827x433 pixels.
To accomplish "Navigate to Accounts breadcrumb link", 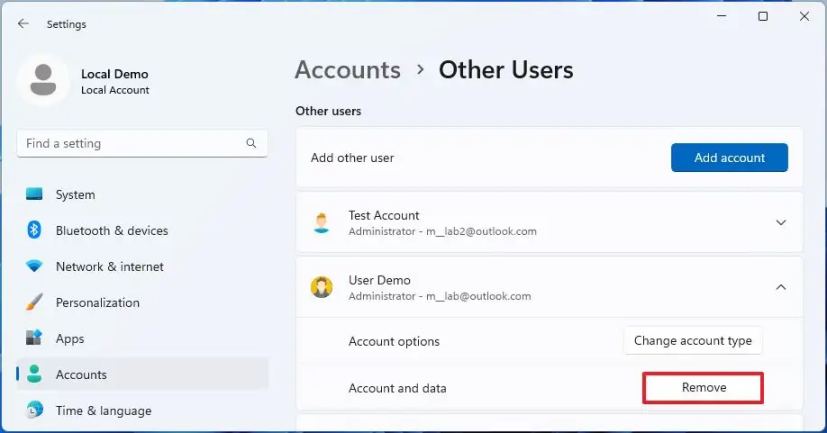I will (x=348, y=70).
